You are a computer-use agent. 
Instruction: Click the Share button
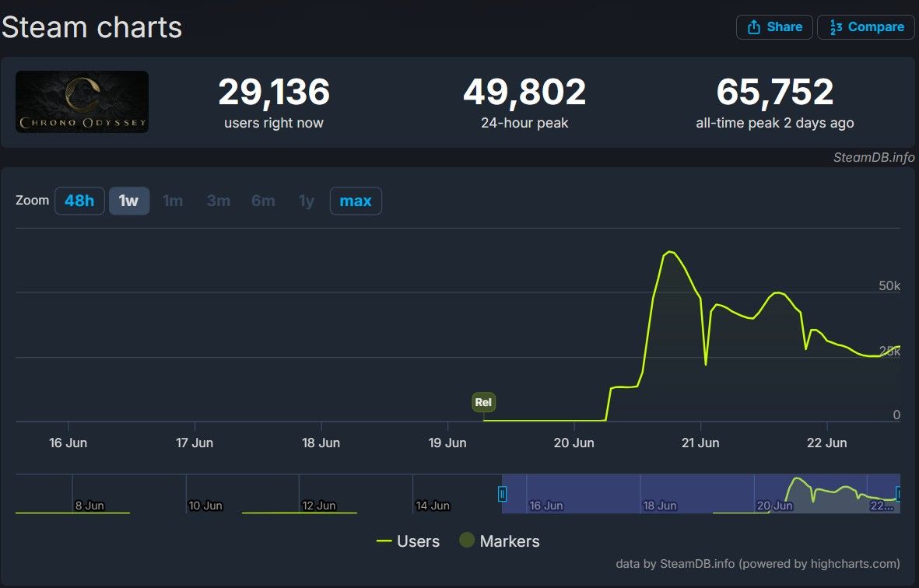774,27
